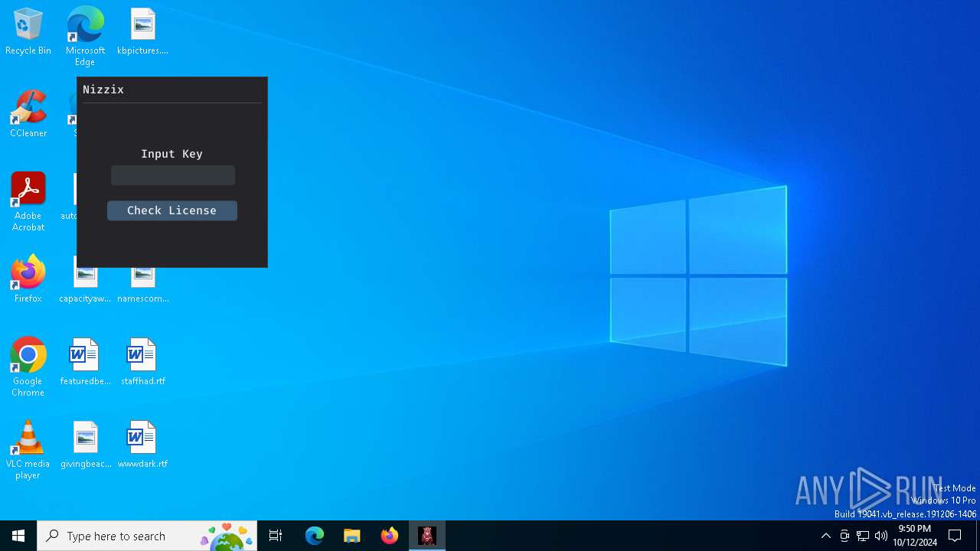The height and width of the screenshot is (551, 980).
Task: Show hidden system tray icons
Action: point(826,536)
